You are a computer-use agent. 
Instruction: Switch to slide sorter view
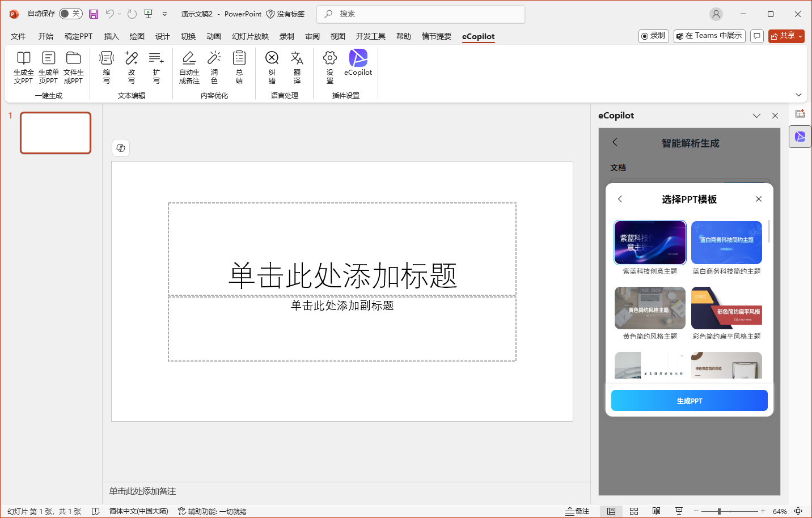(x=634, y=511)
